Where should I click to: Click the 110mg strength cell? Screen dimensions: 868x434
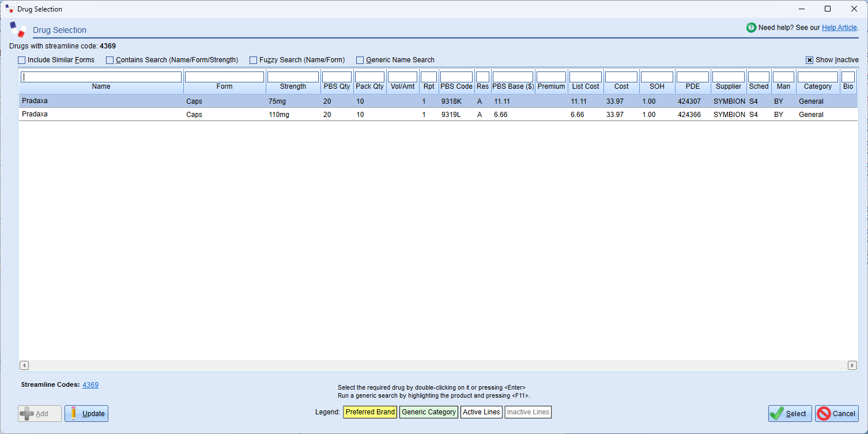click(279, 114)
